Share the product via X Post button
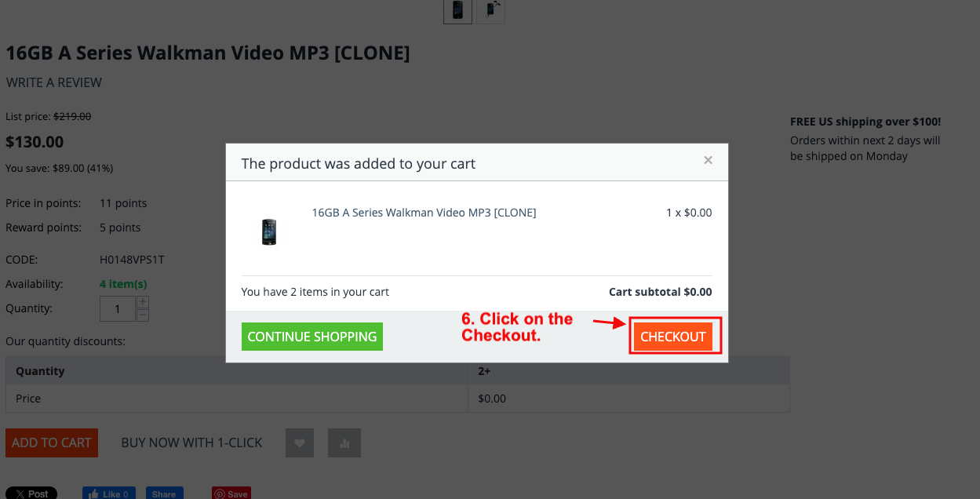 point(31,494)
